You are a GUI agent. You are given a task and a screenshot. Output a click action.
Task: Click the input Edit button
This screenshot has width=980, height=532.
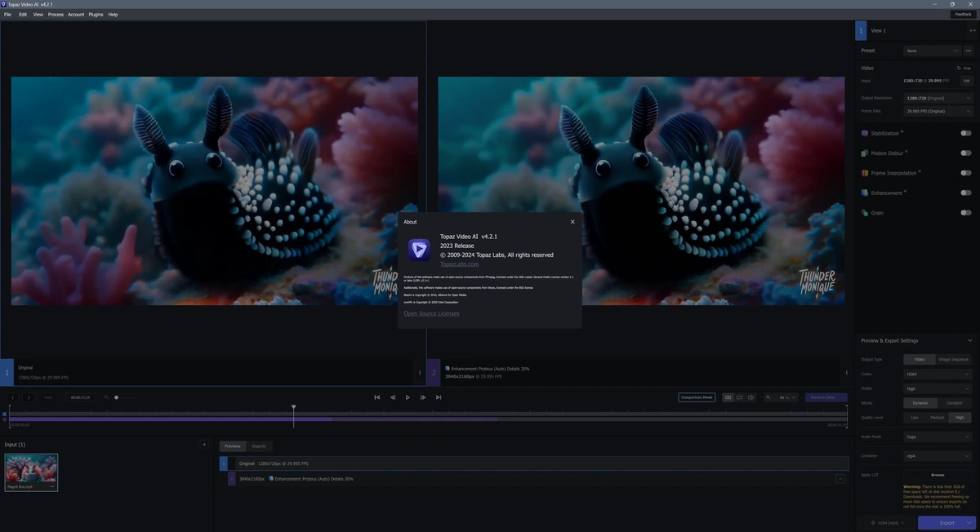point(967,81)
